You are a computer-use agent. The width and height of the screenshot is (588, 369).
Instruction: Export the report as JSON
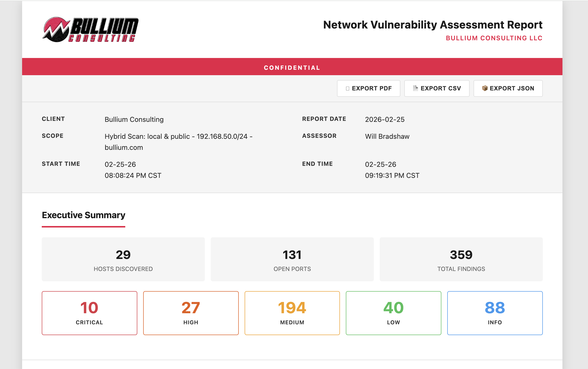tap(508, 88)
